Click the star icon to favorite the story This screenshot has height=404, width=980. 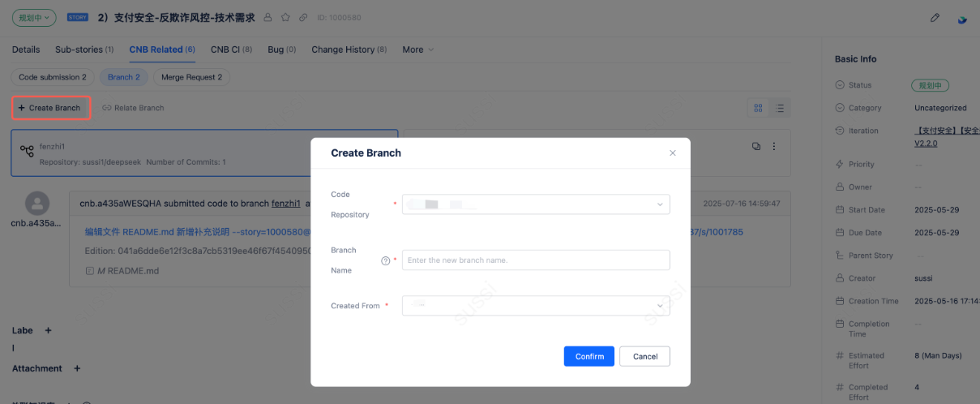(285, 17)
